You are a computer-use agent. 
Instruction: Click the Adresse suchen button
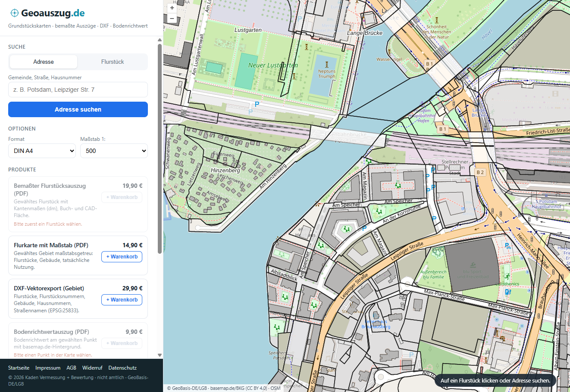[78, 109]
